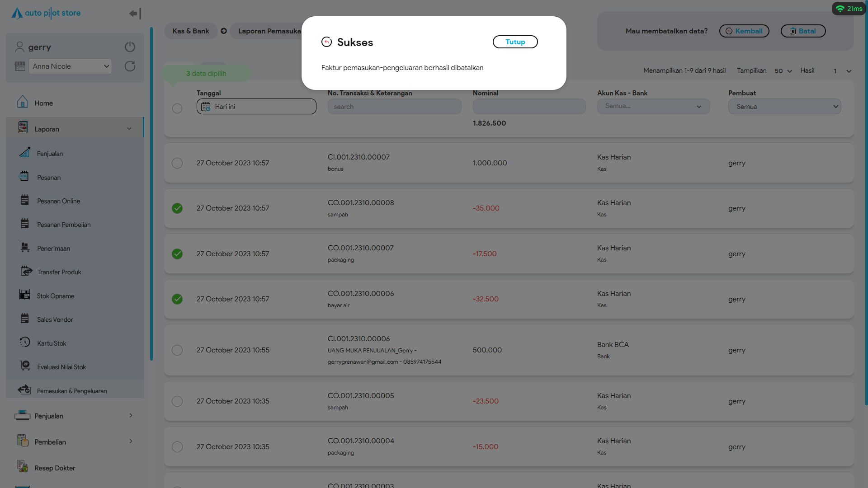Open the Stok Opname menu icon
Screen dimensions: 868x488
point(25,295)
